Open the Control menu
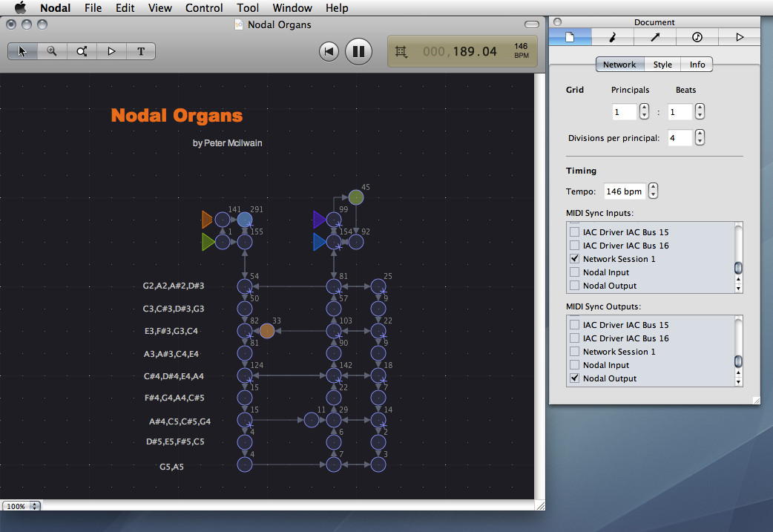 pos(204,8)
